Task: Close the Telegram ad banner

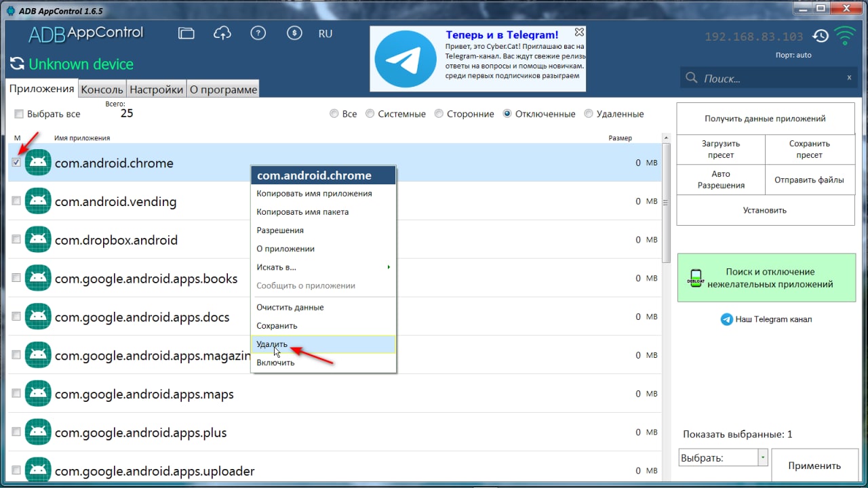Action: (x=578, y=32)
